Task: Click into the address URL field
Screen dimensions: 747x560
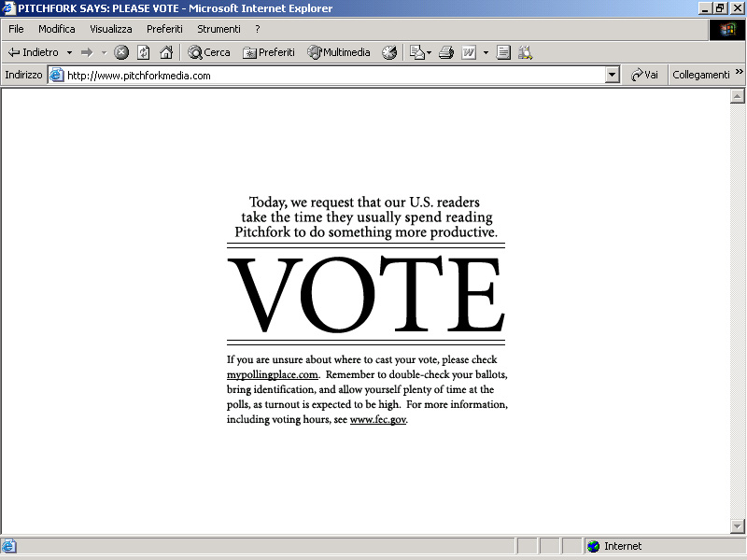Action: pos(327,75)
